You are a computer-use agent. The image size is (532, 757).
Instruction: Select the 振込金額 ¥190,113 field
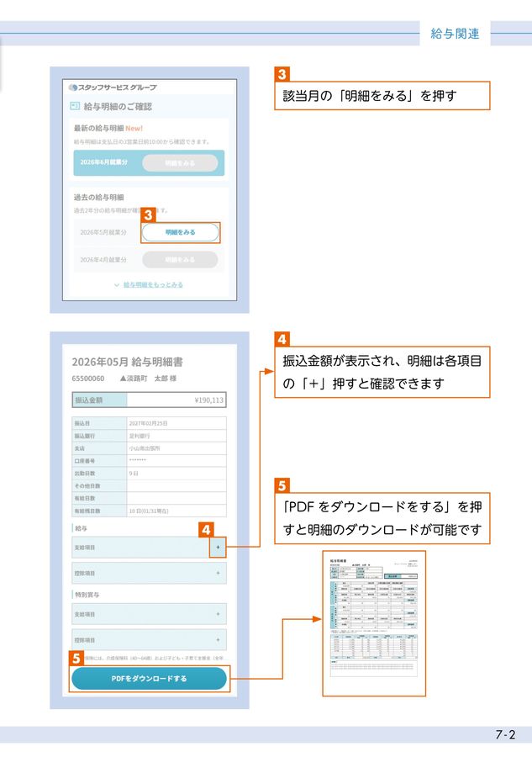tap(149, 400)
